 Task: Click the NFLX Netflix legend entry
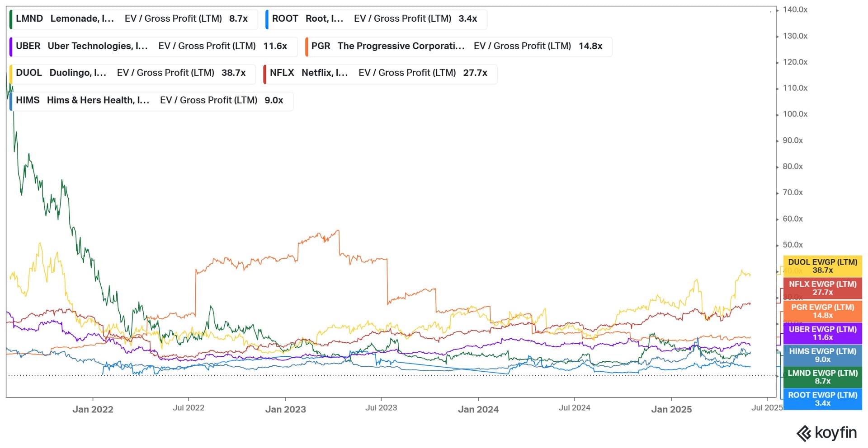tap(380, 73)
